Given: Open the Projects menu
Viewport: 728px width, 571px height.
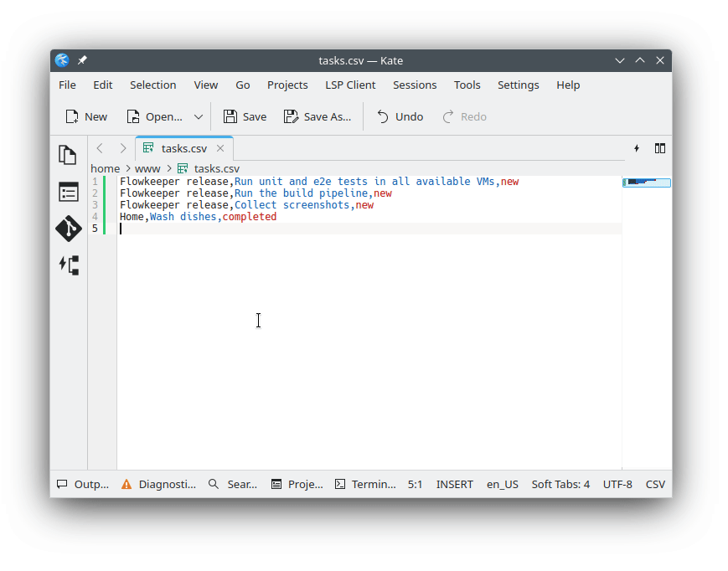Looking at the screenshot, I should [287, 85].
